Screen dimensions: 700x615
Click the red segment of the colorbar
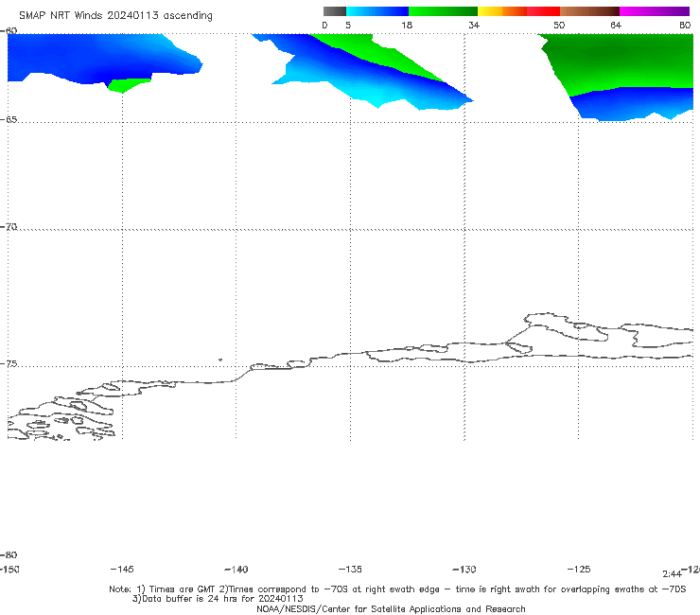point(543,11)
